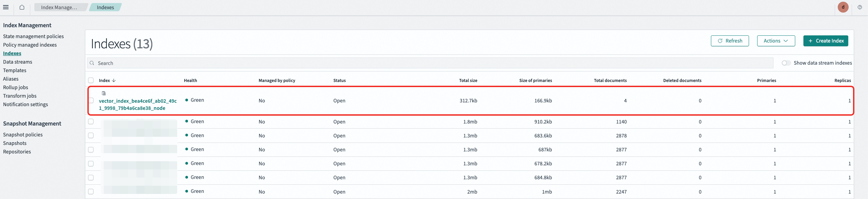Open State management policies page
Image resolution: width=868 pixels, height=199 pixels.
[x=33, y=36]
